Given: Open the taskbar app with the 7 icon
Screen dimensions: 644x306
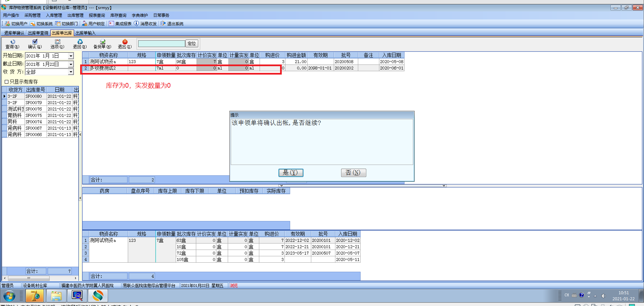Looking at the screenshot, I should (35, 296).
